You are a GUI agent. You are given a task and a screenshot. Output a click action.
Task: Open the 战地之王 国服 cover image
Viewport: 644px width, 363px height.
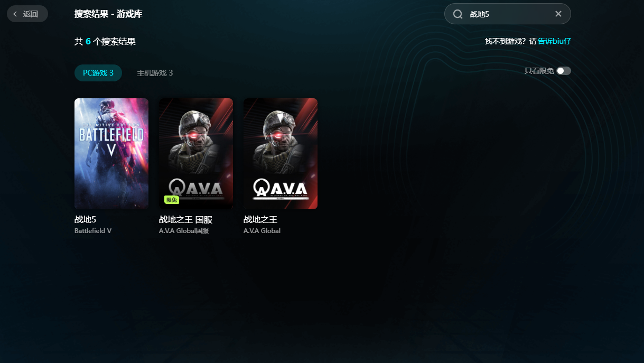[196, 154]
